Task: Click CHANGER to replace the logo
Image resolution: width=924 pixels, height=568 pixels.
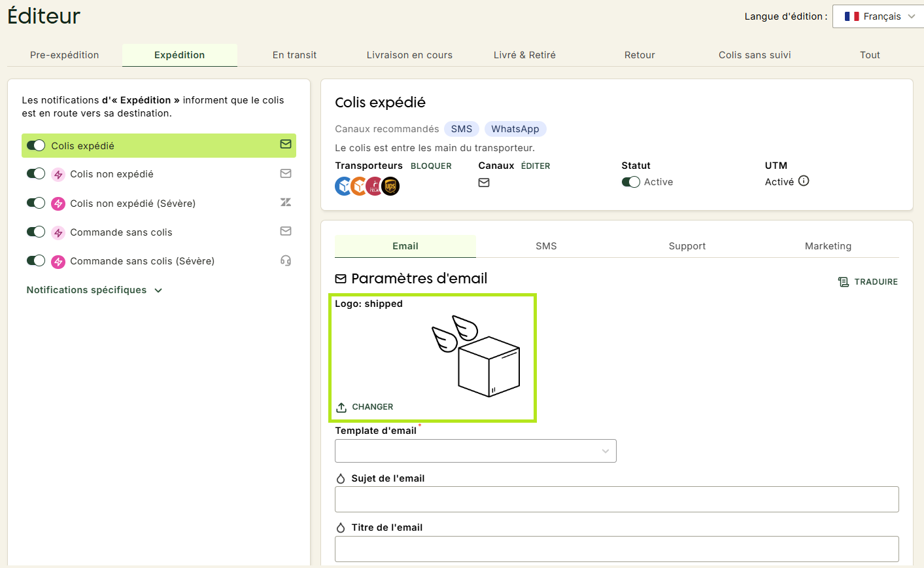Action: point(365,407)
